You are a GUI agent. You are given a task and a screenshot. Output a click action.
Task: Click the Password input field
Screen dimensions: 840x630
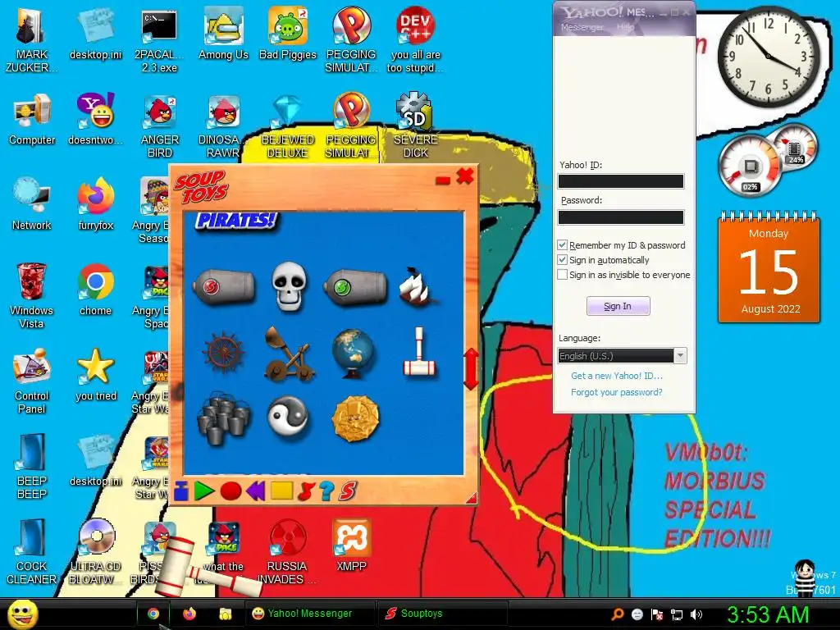pos(621,217)
